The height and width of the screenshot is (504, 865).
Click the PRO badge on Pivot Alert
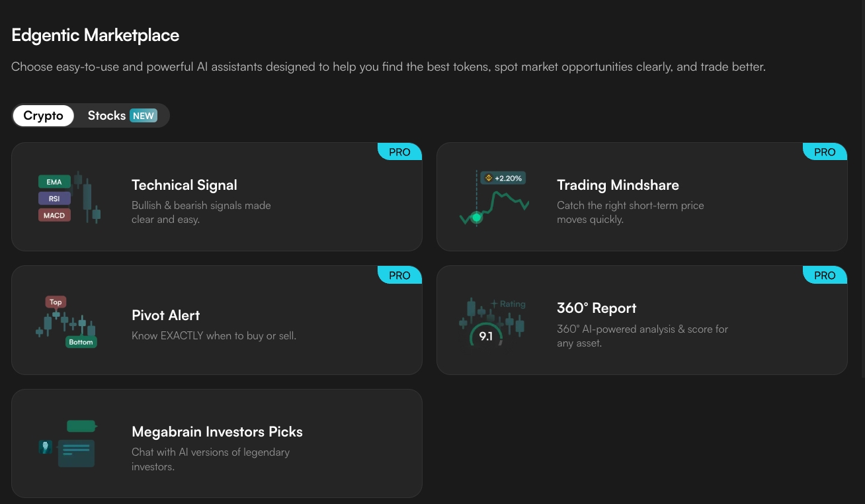pyautogui.click(x=399, y=275)
